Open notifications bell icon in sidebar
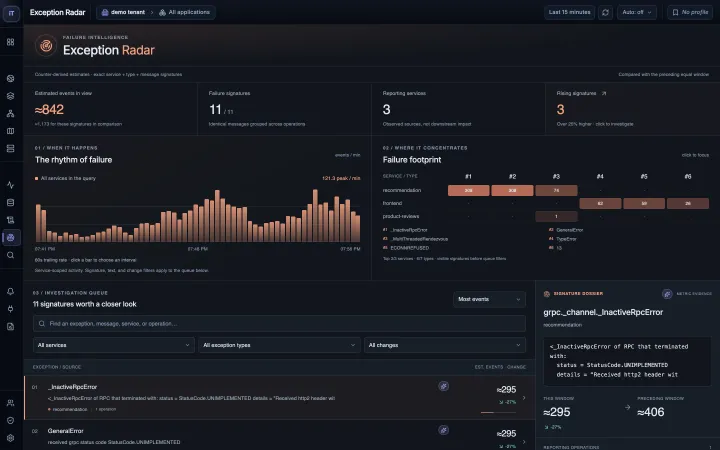 tap(11, 292)
